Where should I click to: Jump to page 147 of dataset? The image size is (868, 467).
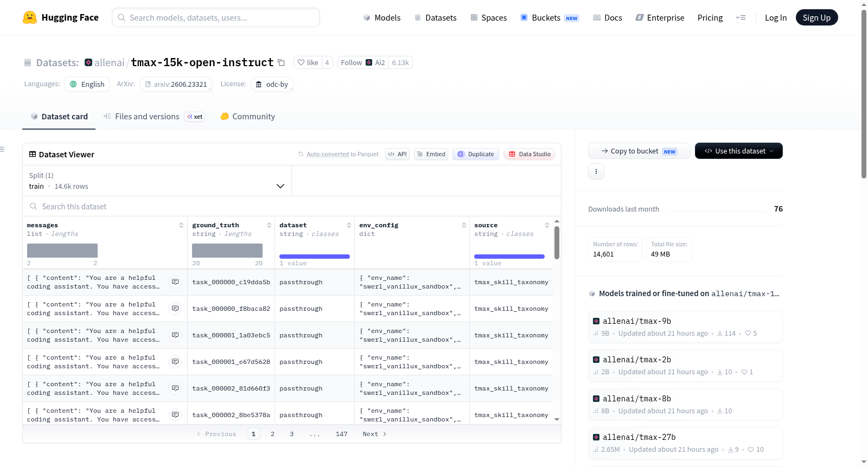point(342,434)
